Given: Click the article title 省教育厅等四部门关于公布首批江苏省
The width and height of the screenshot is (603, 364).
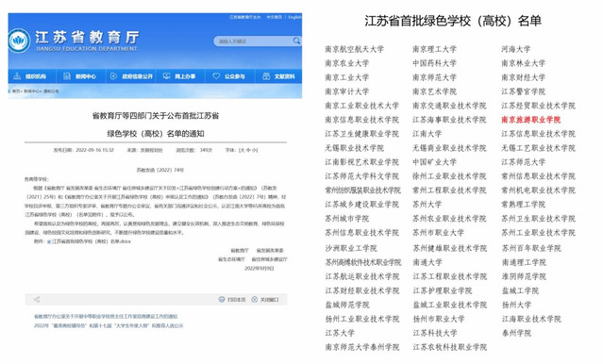Looking at the screenshot, I should (x=156, y=116).
